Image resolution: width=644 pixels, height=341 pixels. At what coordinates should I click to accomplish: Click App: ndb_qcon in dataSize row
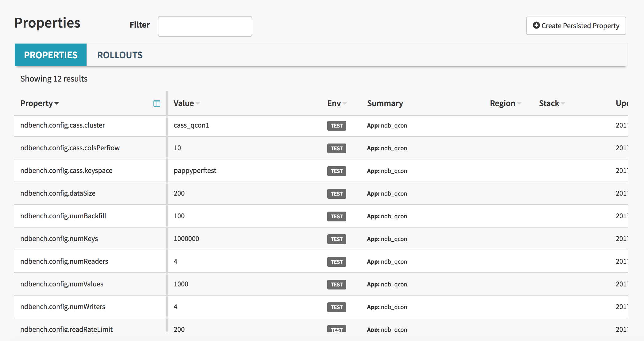click(387, 193)
